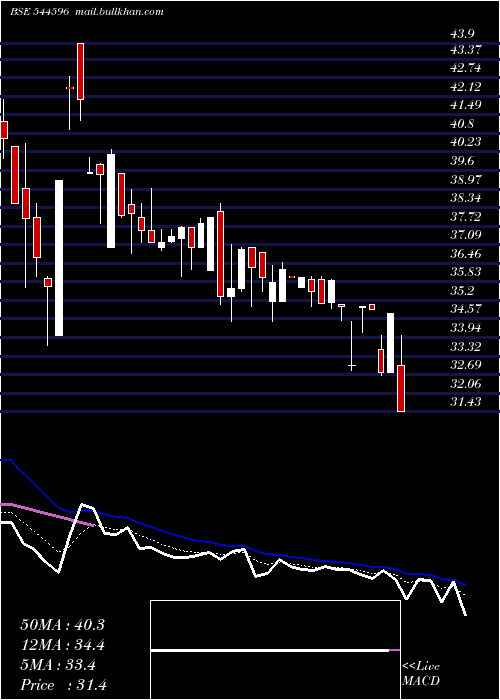Click the 40.23 price axis label

coord(466,142)
